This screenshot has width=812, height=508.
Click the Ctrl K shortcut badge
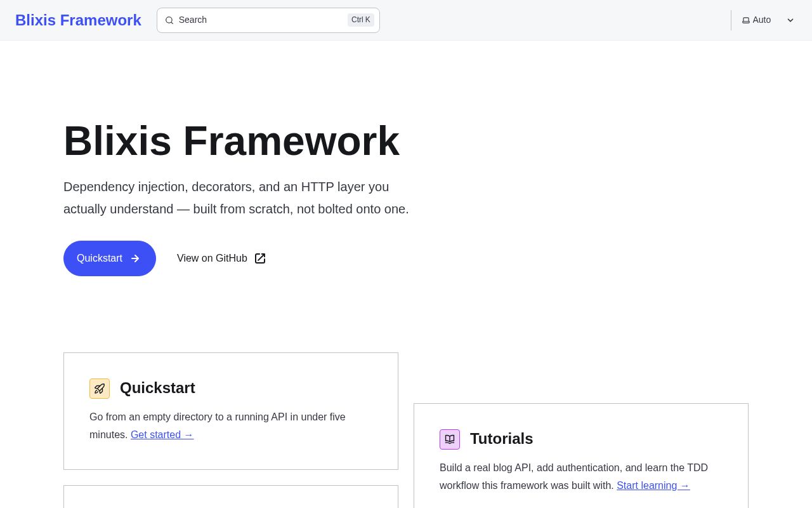[361, 20]
